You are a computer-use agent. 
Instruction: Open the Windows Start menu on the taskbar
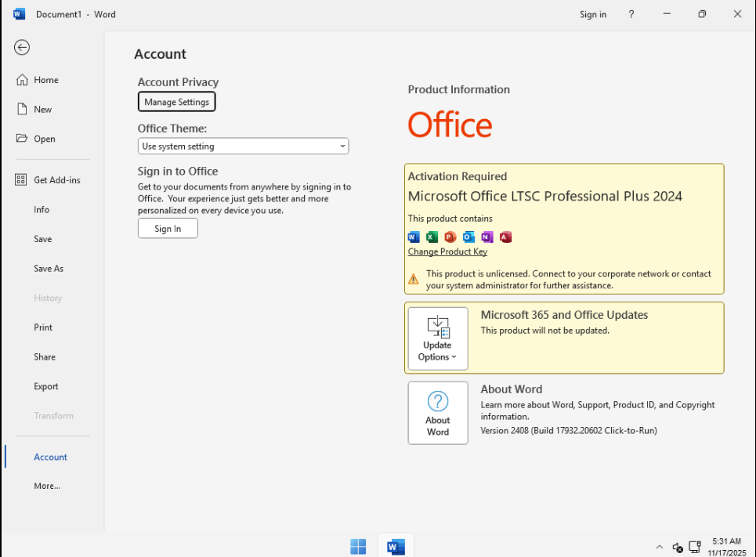point(358,546)
